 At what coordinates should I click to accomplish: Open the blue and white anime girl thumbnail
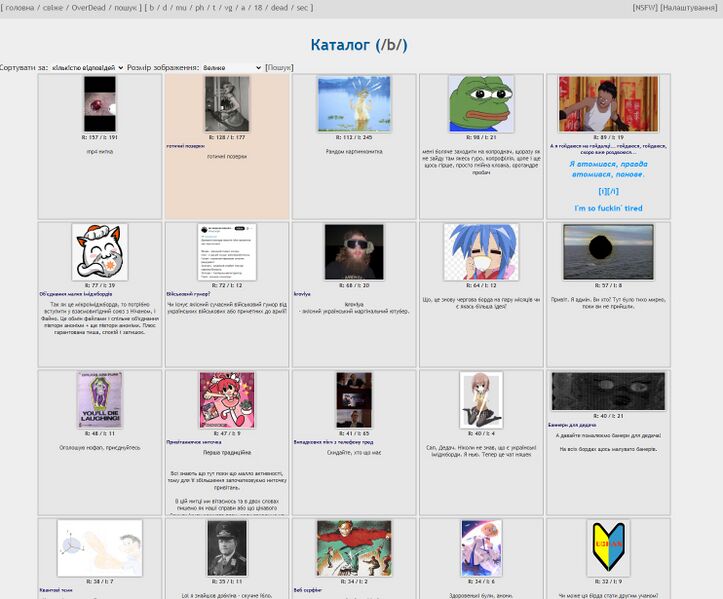[481, 548]
